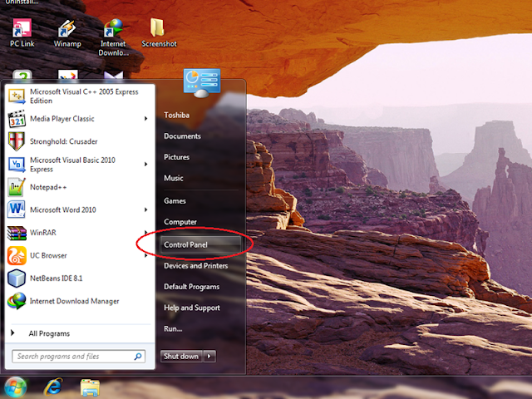Open the Music library
The height and width of the screenshot is (399, 532).
point(174,178)
